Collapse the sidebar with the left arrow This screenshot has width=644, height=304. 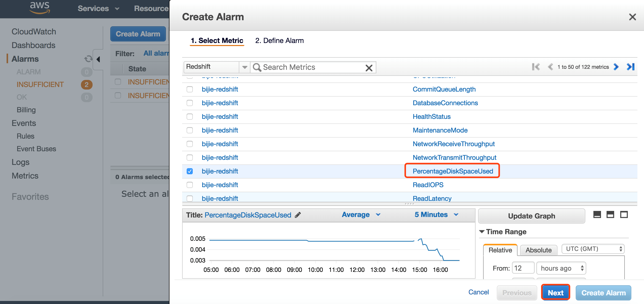(x=98, y=59)
